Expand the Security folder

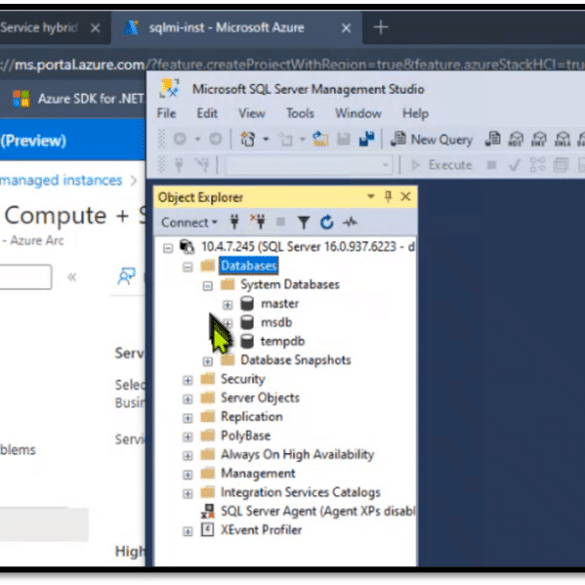click(x=188, y=380)
